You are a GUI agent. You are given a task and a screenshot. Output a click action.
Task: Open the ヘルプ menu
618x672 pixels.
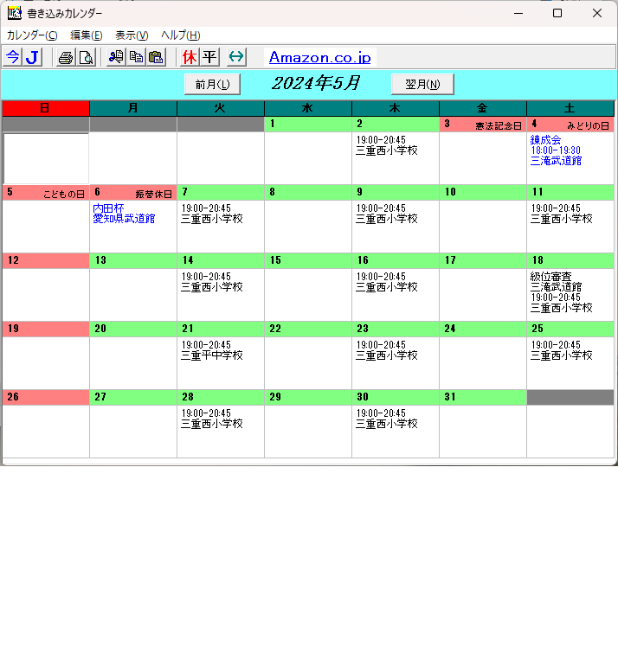[x=181, y=35]
